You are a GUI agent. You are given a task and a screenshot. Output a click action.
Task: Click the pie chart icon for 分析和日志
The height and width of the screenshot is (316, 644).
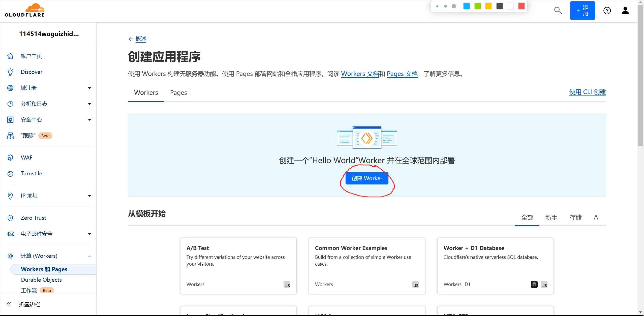(10, 104)
